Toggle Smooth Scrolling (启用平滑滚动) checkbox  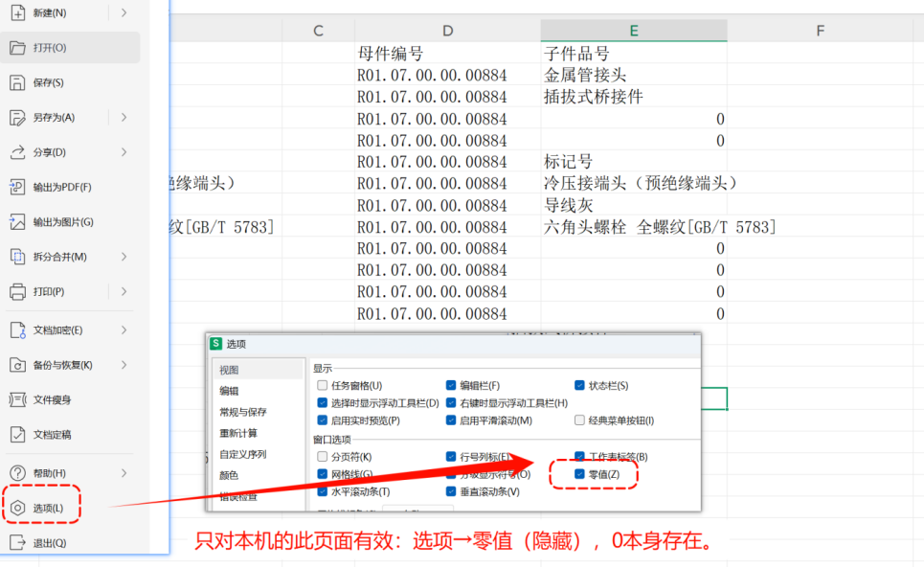tap(451, 420)
